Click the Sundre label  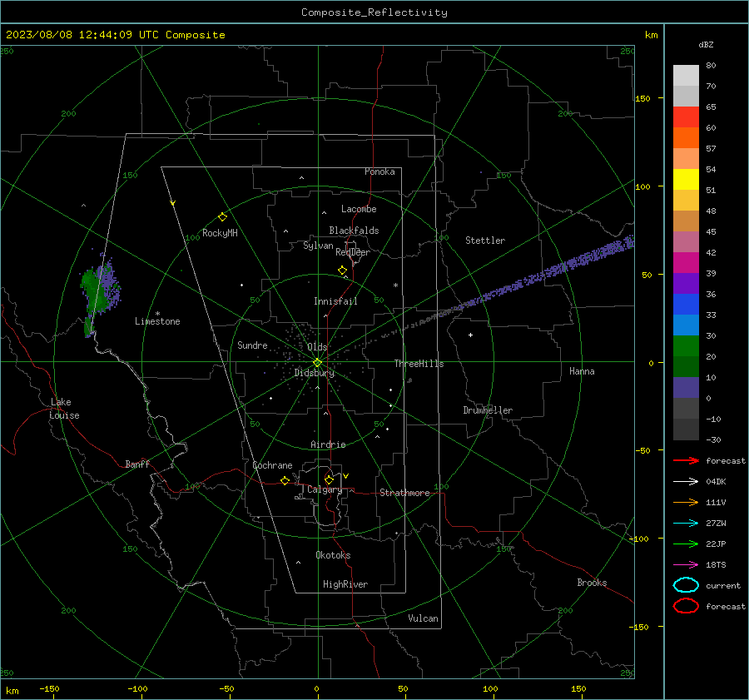252,345
